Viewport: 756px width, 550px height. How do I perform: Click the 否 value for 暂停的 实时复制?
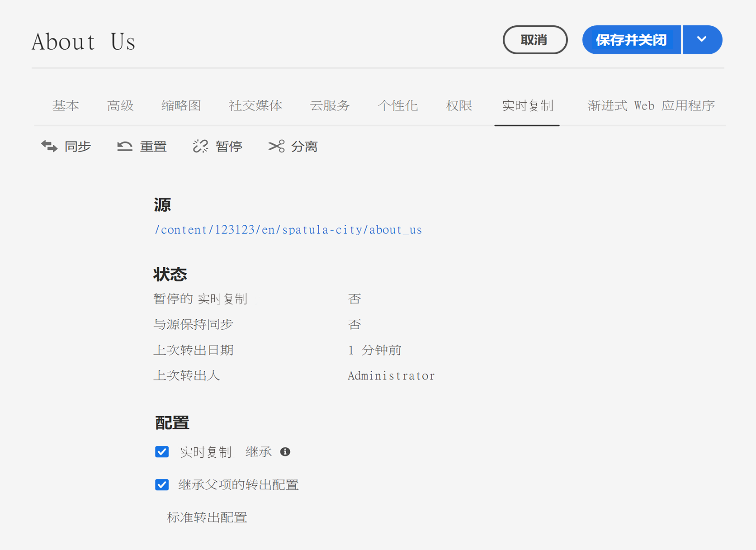(354, 299)
